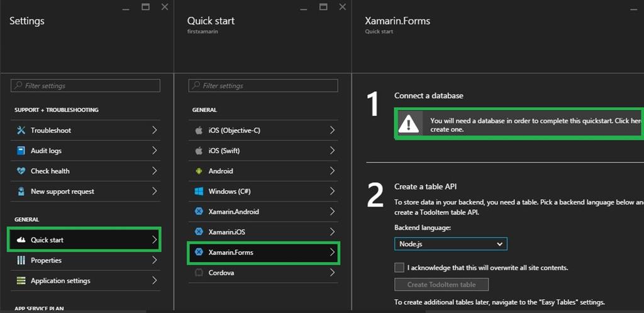Open the Quick start settings item
This screenshot has height=313, width=644.
(x=84, y=240)
